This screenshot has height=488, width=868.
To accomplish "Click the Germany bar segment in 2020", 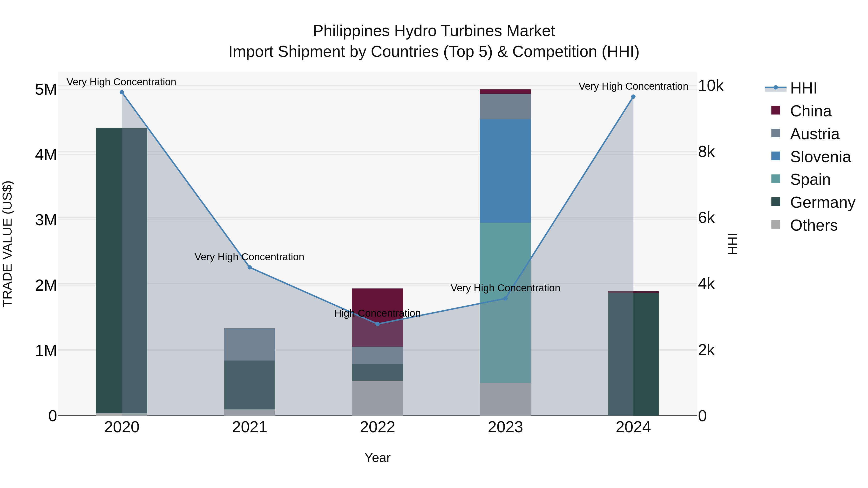I will point(122,270).
